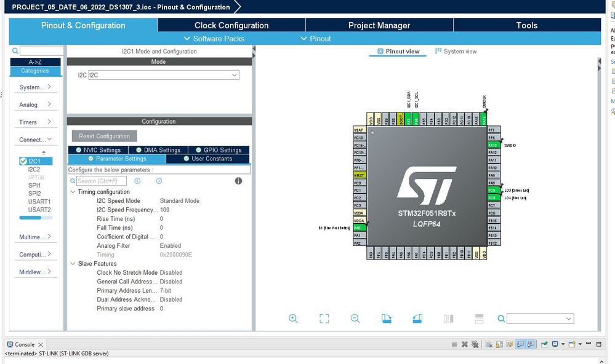This screenshot has height=364, width=615.
Task: Expand the Pinout menu
Action: coord(315,38)
